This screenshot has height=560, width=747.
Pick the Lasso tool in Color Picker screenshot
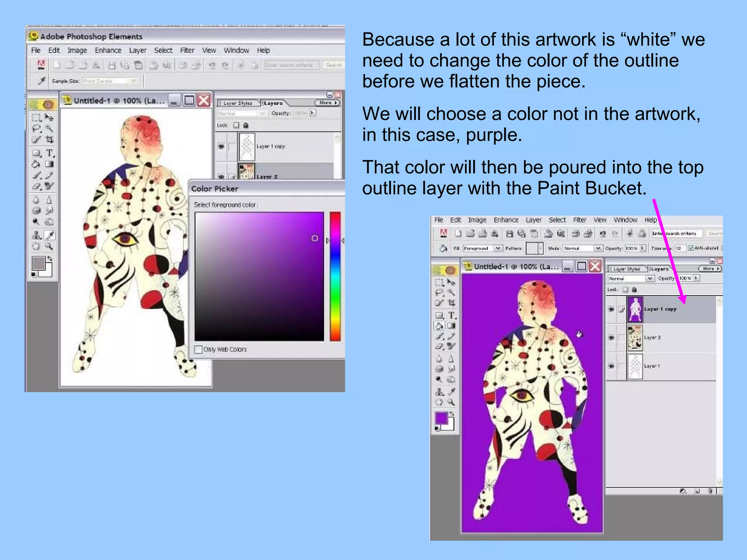click(36, 128)
